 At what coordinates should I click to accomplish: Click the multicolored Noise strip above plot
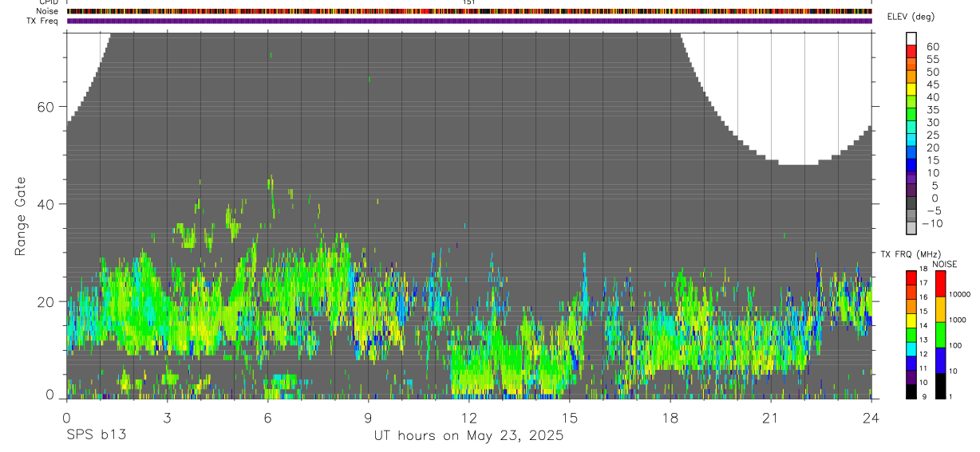point(468,11)
